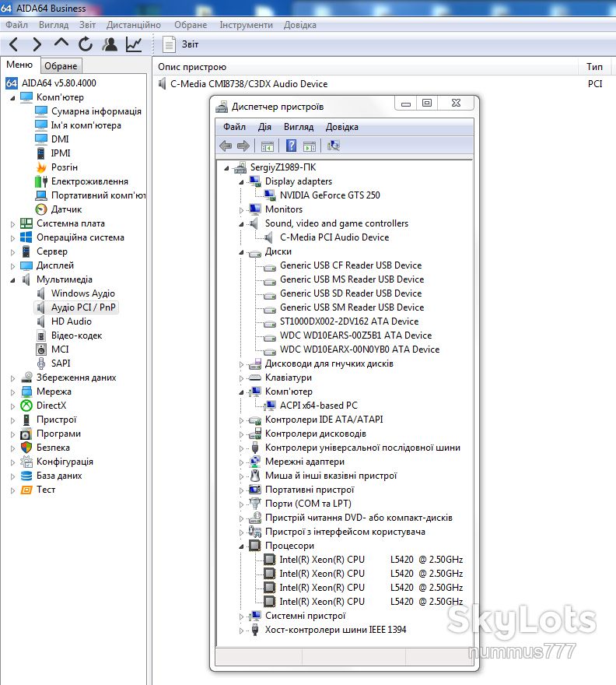Image resolution: width=616 pixels, height=685 pixels.
Task: Click scan for hardware changes icon
Action: tap(334, 146)
